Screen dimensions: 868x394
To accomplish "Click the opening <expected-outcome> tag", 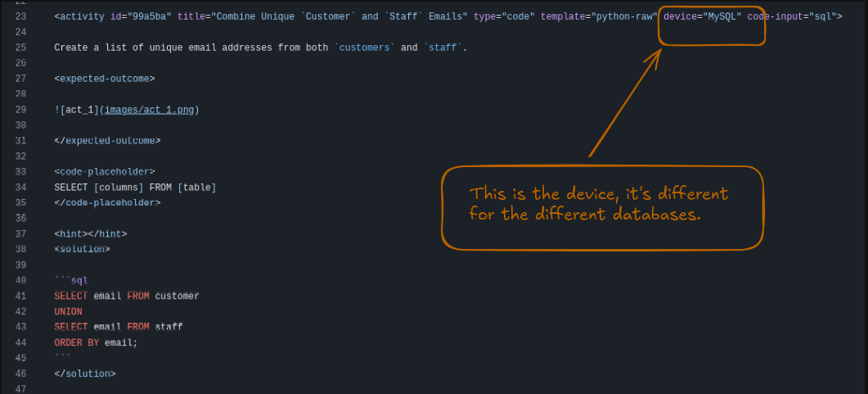I will pyautogui.click(x=105, y=79).
